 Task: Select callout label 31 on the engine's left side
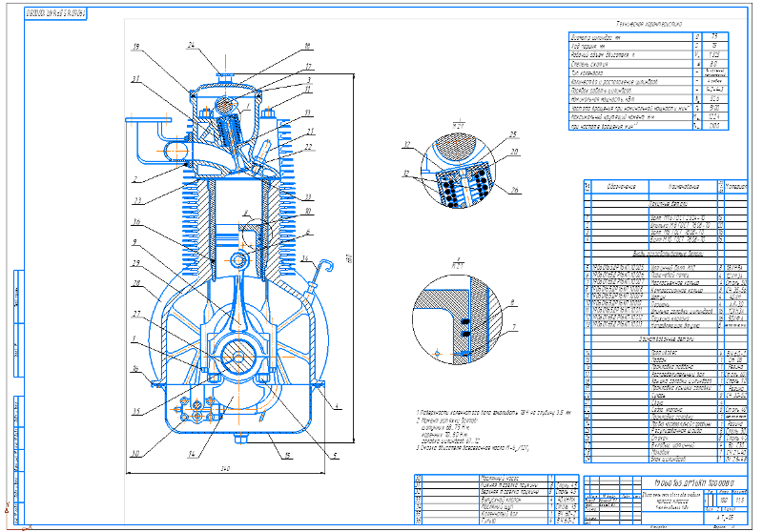click(135, 79)
